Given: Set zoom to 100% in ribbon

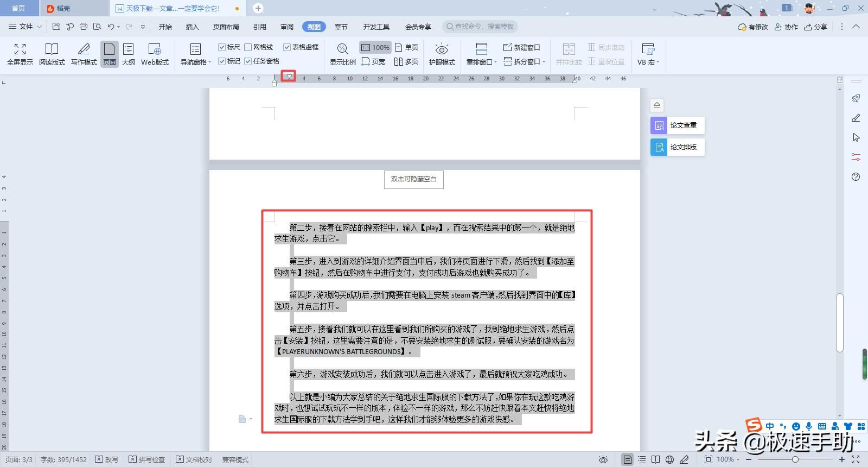Looking at the screenshot, I should [x=375, y=47].
